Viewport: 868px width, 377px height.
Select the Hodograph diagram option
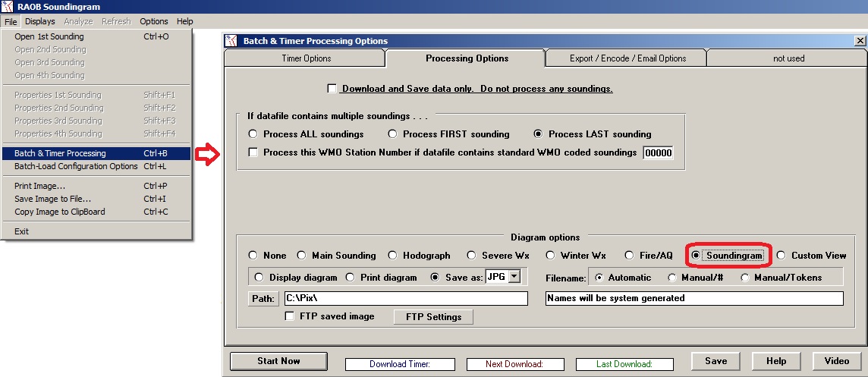tap(392, 255)
